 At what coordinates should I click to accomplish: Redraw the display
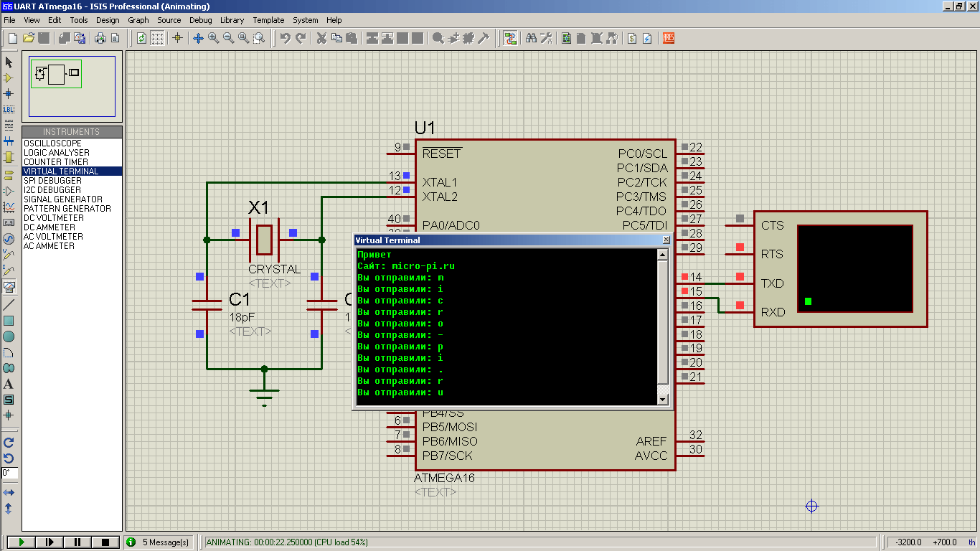pos(141,38)
